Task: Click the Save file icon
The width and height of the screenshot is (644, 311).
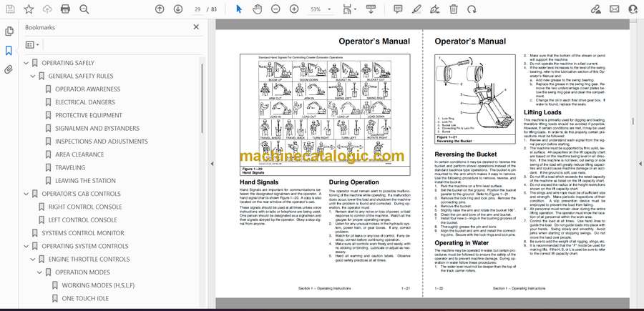Action: click(10, 9)
